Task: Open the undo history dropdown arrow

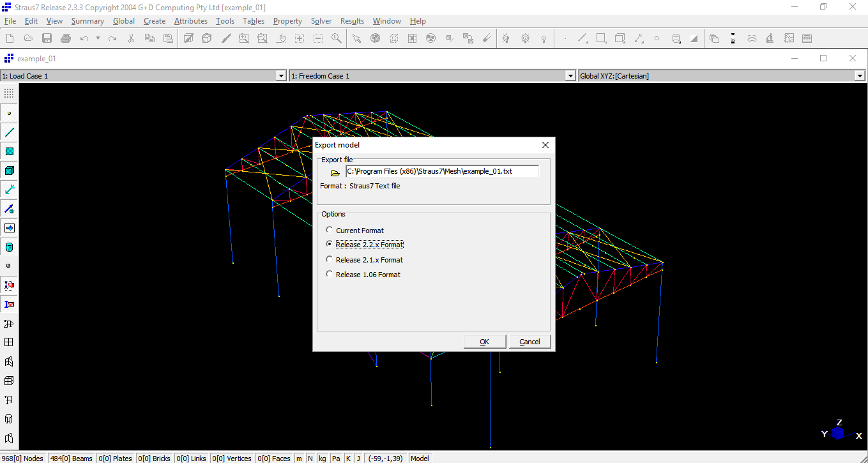Action: pos(98,38)
